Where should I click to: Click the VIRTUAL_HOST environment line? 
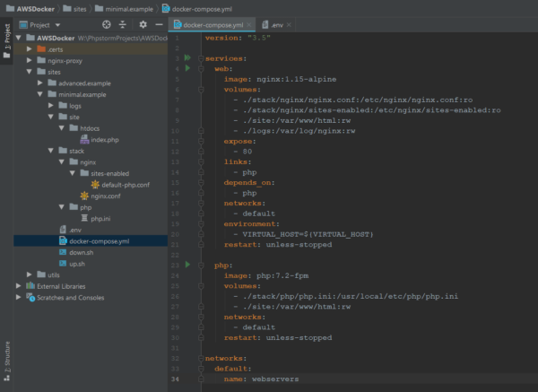(x=304, y=234)
